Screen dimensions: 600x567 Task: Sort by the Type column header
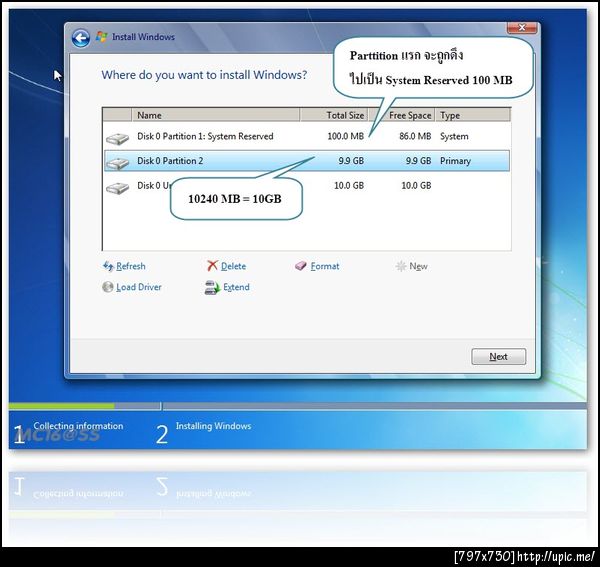tap(473, 115)
